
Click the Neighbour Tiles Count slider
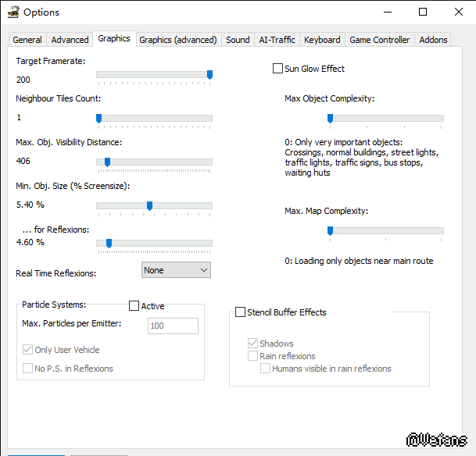(x=98, y=119)
